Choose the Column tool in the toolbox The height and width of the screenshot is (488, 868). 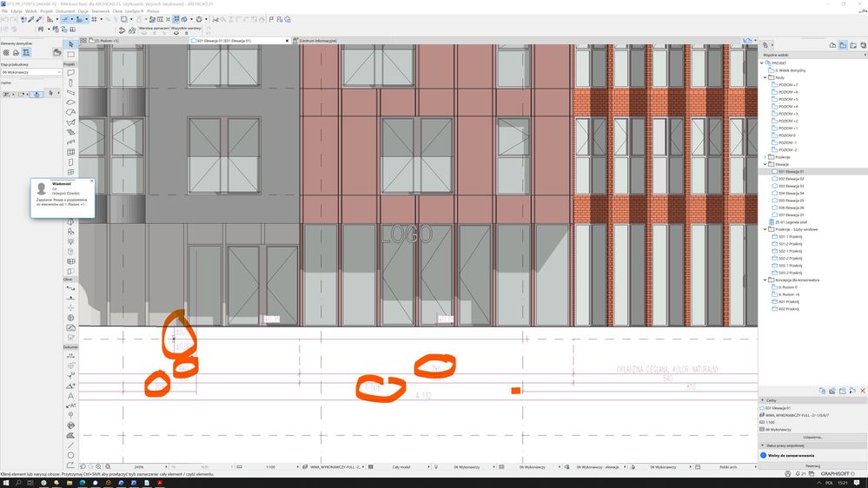70,82
